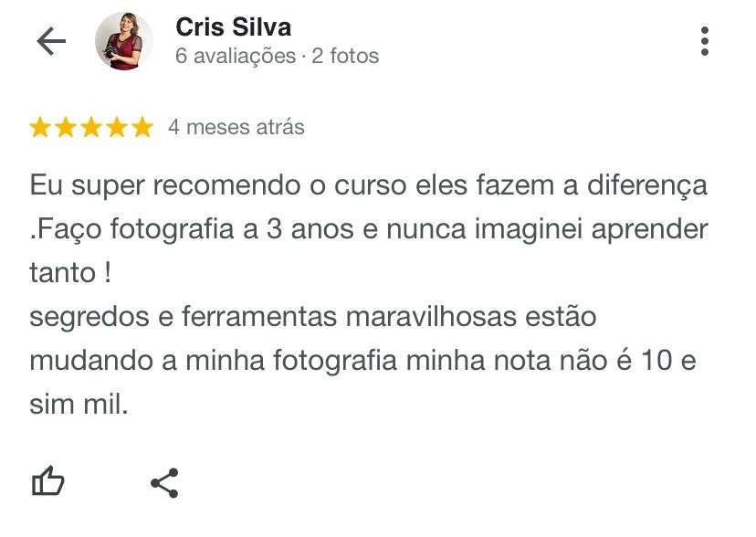Select the third rating star
The height and width of the screenshot is (537, 756).
tap(91, 127)
